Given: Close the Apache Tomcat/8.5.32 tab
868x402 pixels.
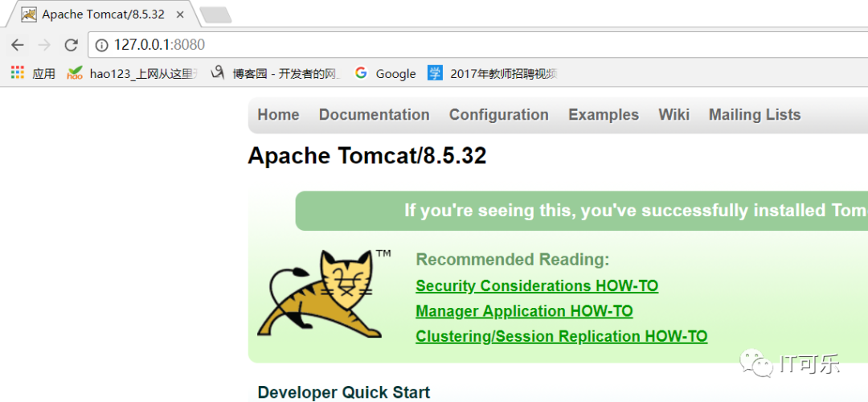Looking at the screenshot, I should point(179,15).
